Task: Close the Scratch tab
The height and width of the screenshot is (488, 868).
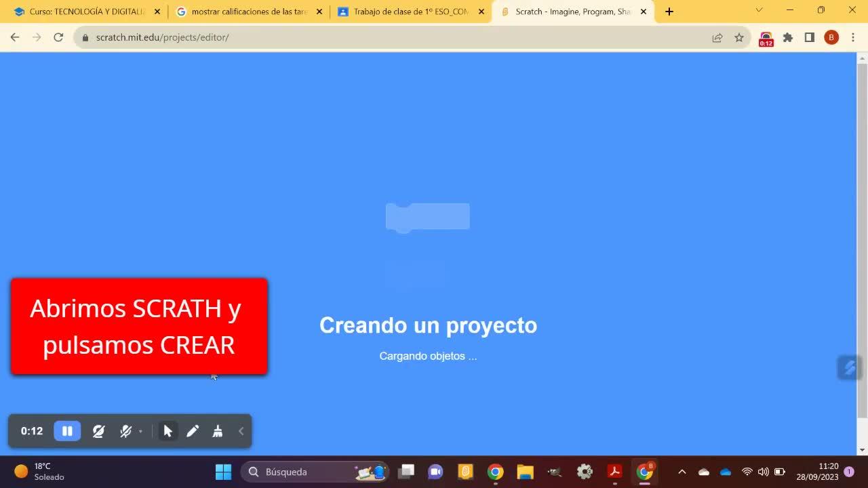Action: click(644, 12)
